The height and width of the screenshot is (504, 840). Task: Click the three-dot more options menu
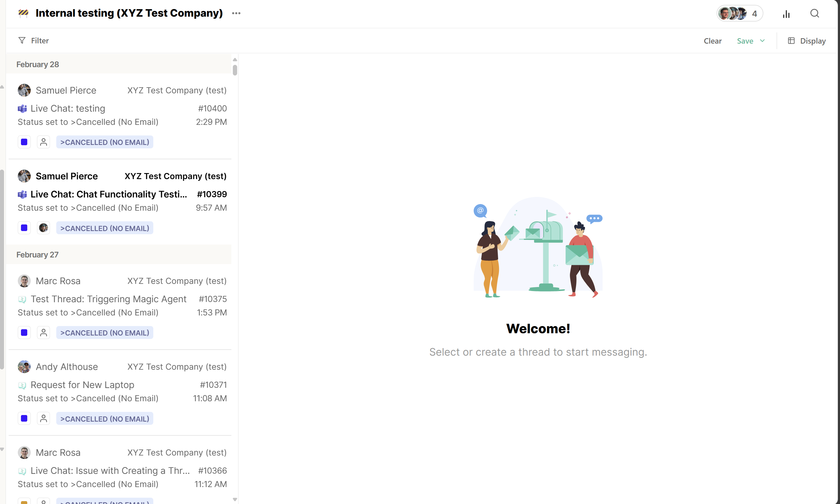click(x=236, y=13)
